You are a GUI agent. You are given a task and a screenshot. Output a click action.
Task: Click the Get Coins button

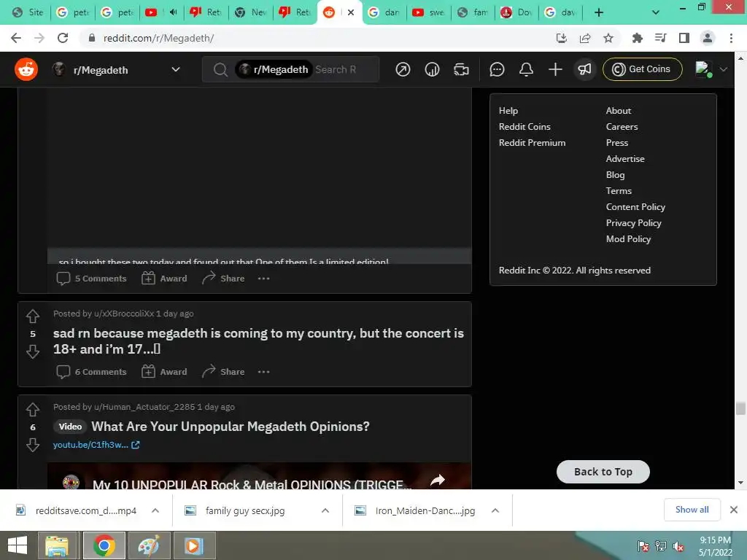(x=642, y=69)
